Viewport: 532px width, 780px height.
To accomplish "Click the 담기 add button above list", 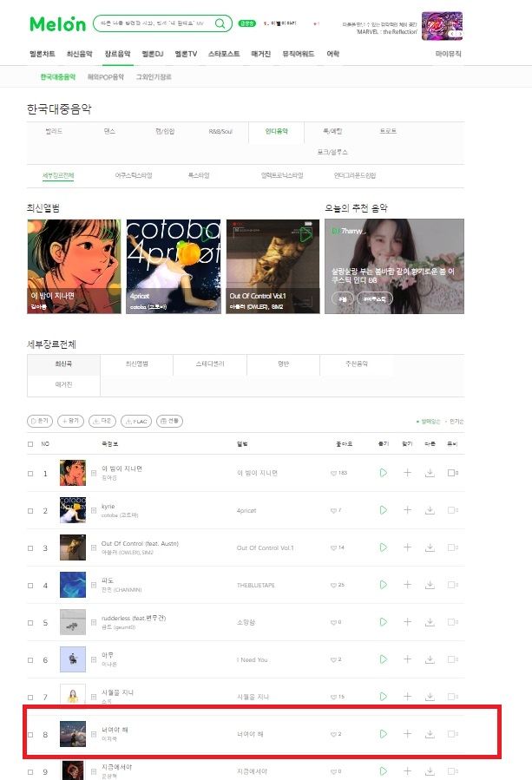I will point(70,421).
